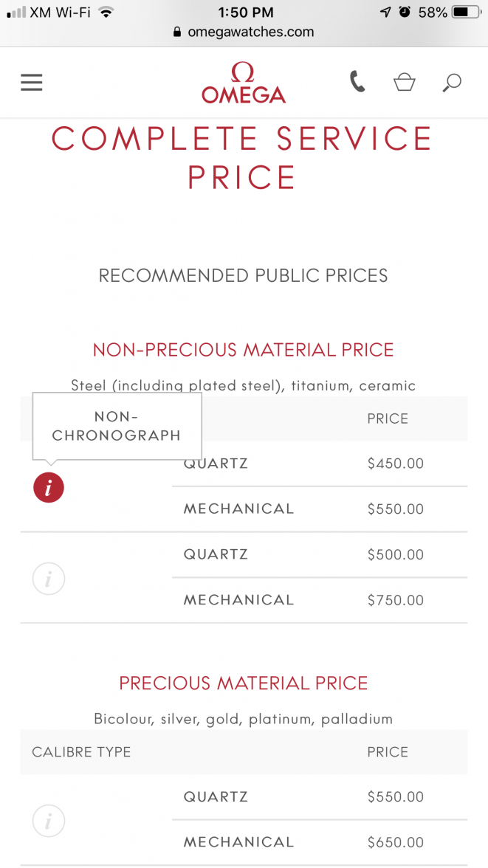
Task: Tap the Precious Material Price heading
Action: (x=244, y=683)
